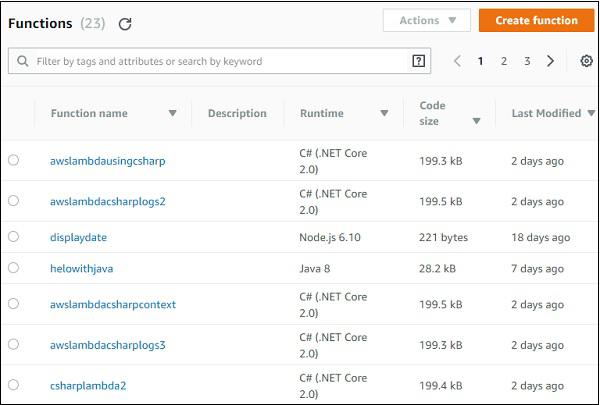The width and height of the screenshot is (600, 405).
Task: Go to next page arrow
Action: click(x=550, y=61)
